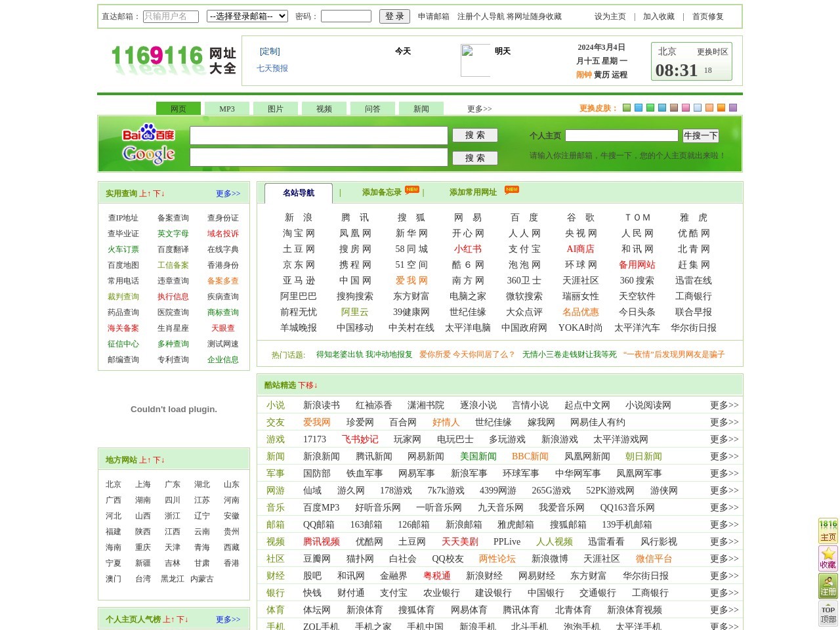The width and height of the screenshot is (840, 630).
Task: Switch to the 新闻 search tab
Action: point(421,109)
